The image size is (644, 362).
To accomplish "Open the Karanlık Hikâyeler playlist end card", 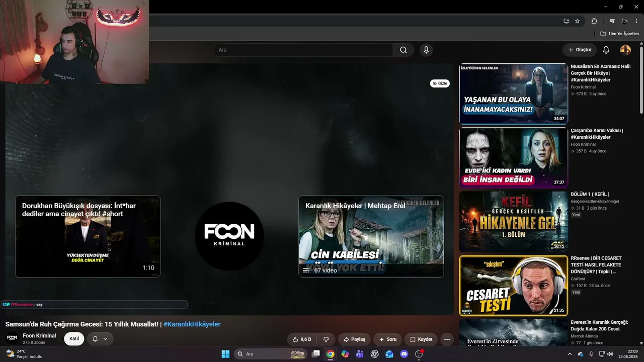I will click(371, 236).
